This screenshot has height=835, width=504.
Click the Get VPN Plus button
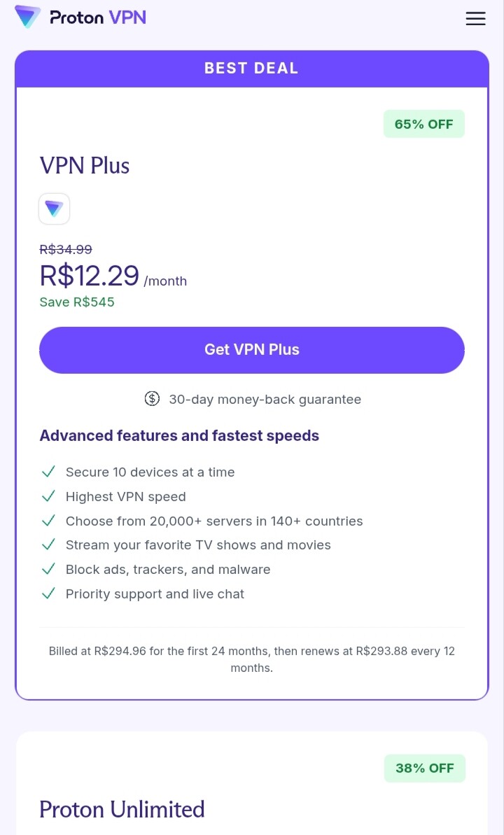click(x=252, y=350)
